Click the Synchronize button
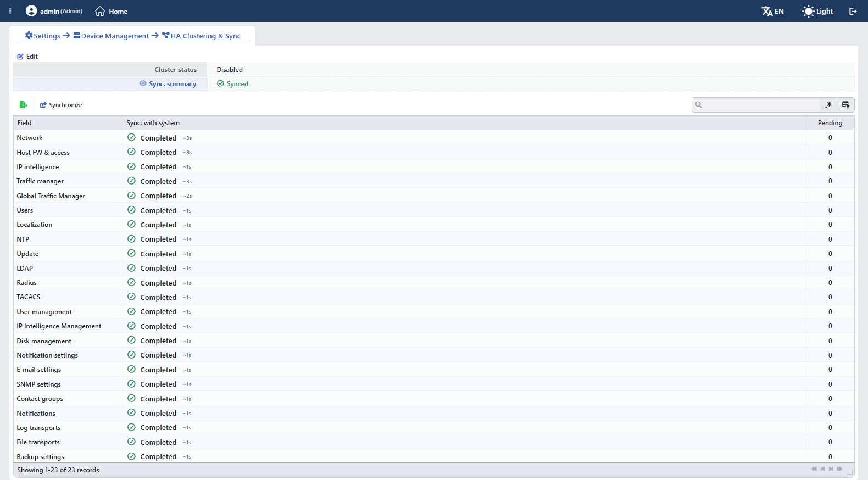 (x=61, y=105)
